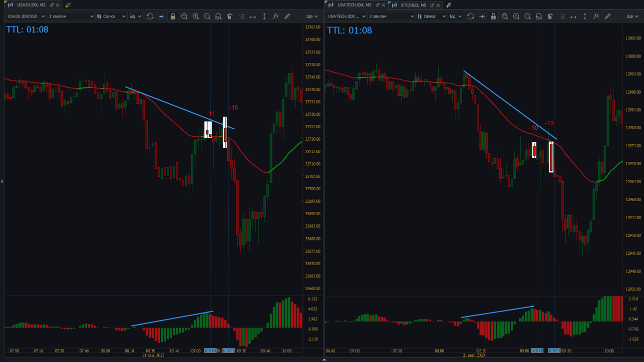Image resolution: width=644 pixels, height=362 pixels.
Task: Open the Бід dropdown in USATECH chart
Action: (455, 16)
